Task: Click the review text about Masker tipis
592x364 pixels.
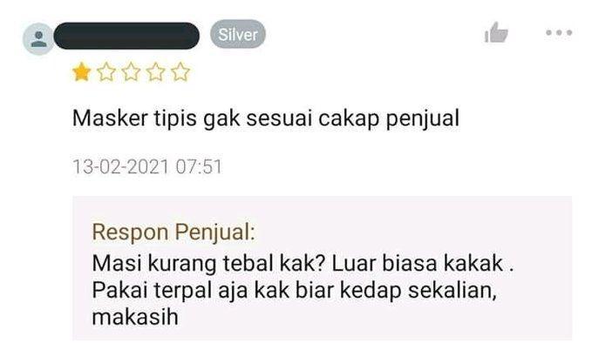Action: click(x=266, y=118)
